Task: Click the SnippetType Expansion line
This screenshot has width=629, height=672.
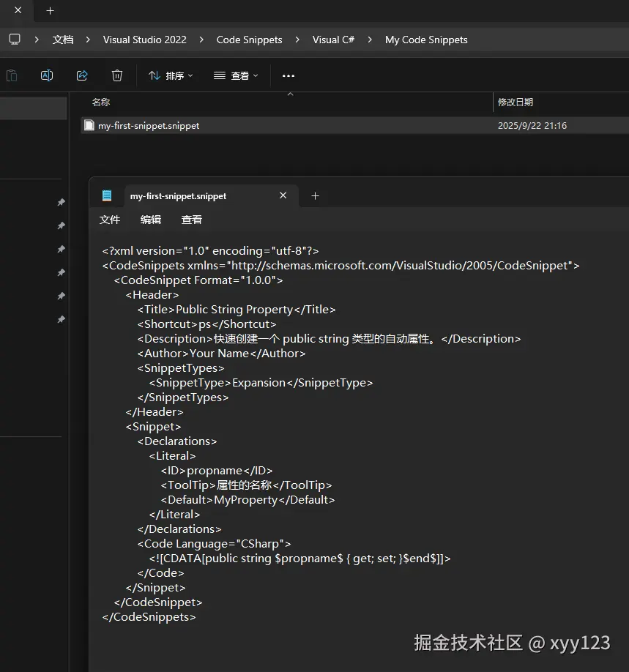Action: pyautogui.click(x=261, y=383)
